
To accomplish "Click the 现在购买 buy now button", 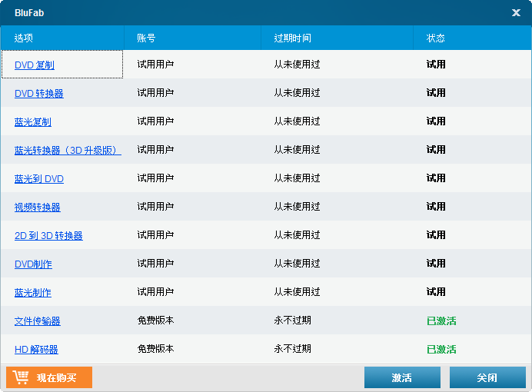I will click(49, 377).
